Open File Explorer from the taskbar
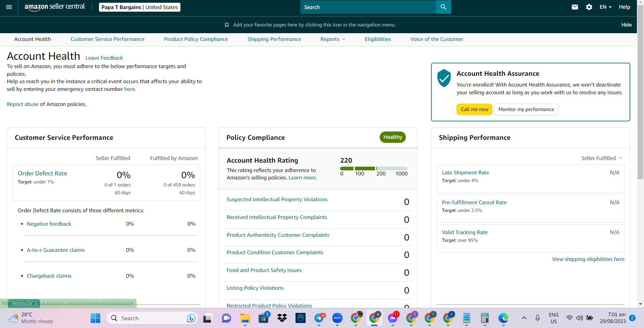The width and height of the screenshot is (644, 328). tap(245, 318)
